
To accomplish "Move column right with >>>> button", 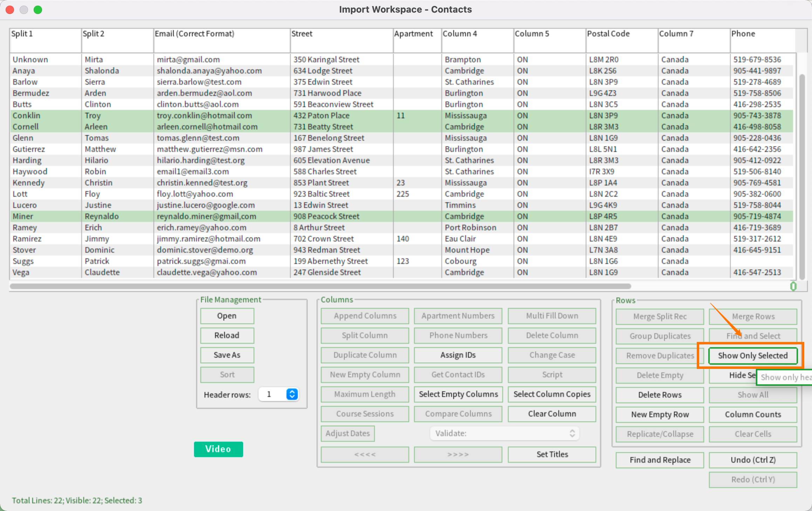I will click(x=458, y=454).
